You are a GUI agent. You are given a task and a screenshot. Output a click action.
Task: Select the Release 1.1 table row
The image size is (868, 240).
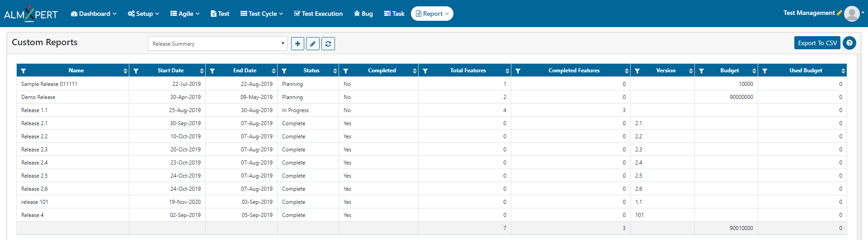click(x=432, y=110)
